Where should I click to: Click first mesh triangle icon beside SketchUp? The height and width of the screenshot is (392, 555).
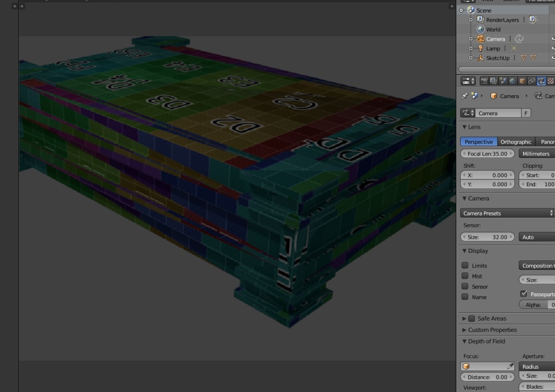pos(523,58)
